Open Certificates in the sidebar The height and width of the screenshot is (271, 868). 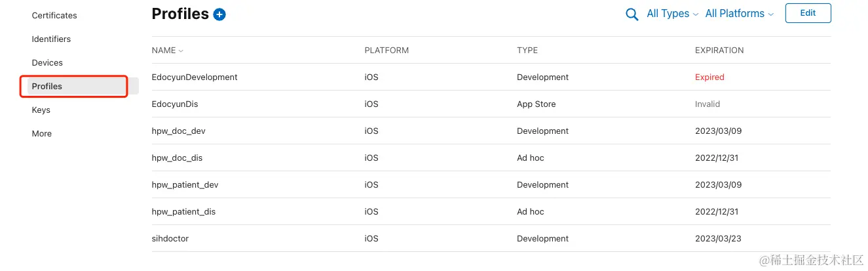pos(54,15)
